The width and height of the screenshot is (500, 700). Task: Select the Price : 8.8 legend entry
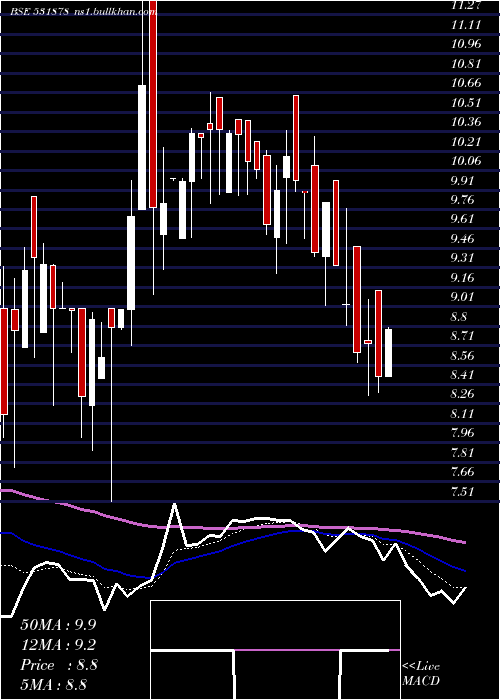click(x=58, y=665)
